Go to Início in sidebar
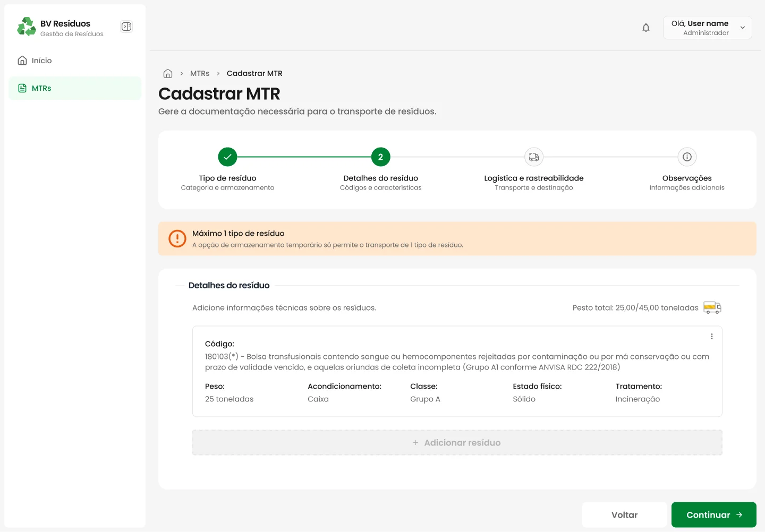This screenshot has height=532, width=765. point(75,61)
